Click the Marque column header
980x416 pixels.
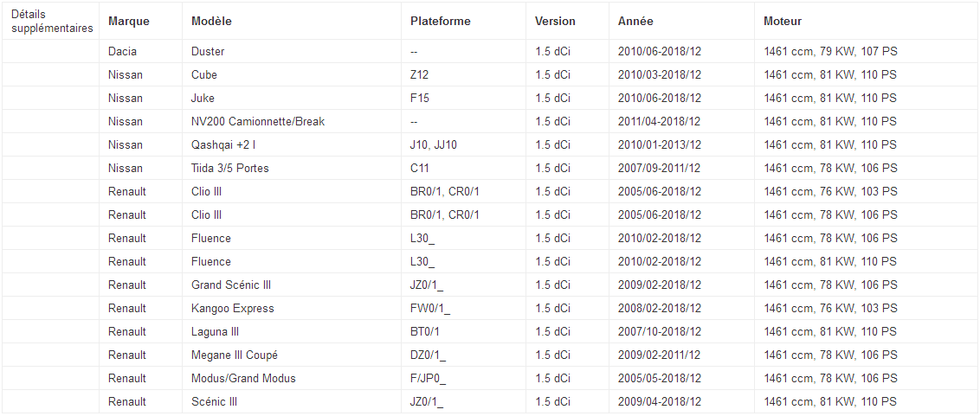129,22
